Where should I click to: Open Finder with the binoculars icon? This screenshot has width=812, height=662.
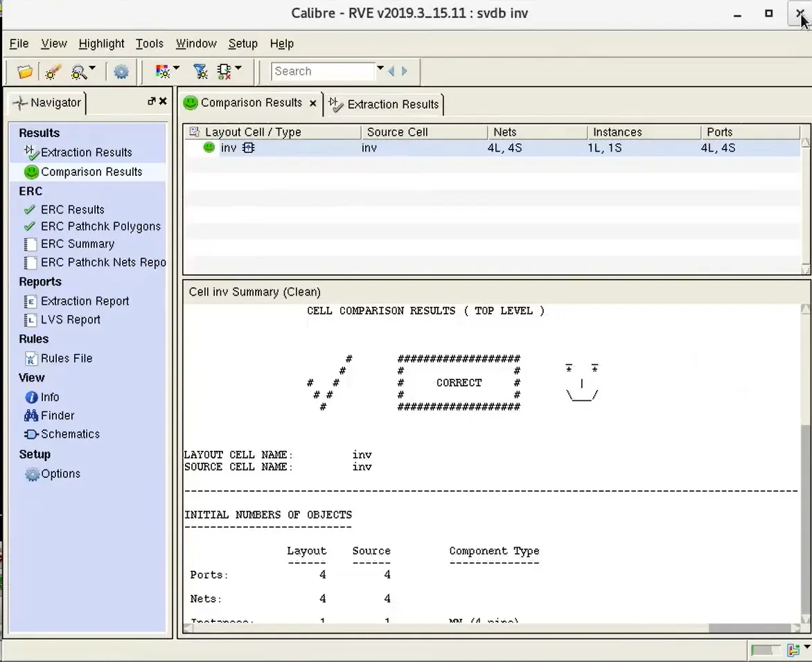click(31, 415)
